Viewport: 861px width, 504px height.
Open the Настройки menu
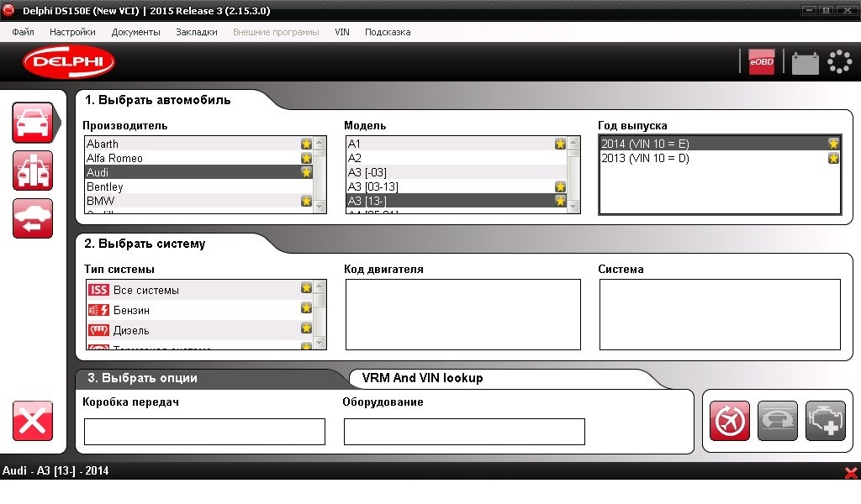pos(72,32)
